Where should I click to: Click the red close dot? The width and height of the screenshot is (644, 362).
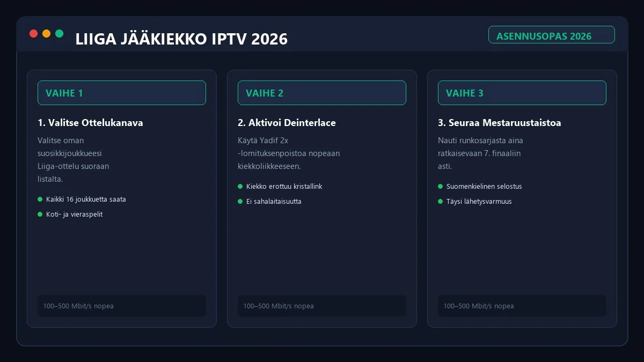33,33
